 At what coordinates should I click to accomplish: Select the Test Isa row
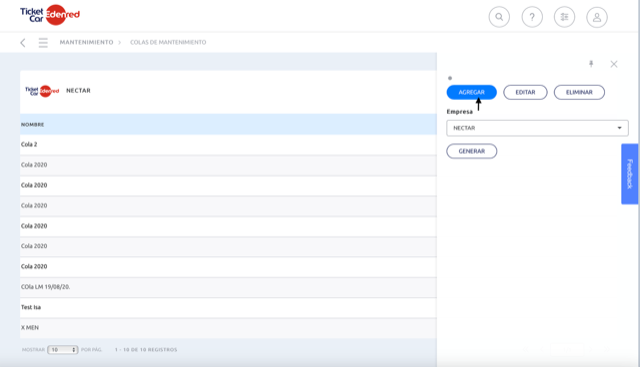click(x=228, y=307)
